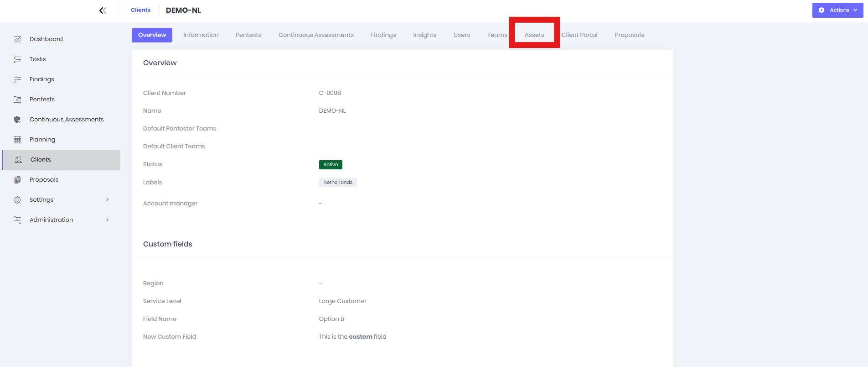This screenshot has width=868, height=367.
Task: Click the Clients person icon
Action: (x=18, y=160)
